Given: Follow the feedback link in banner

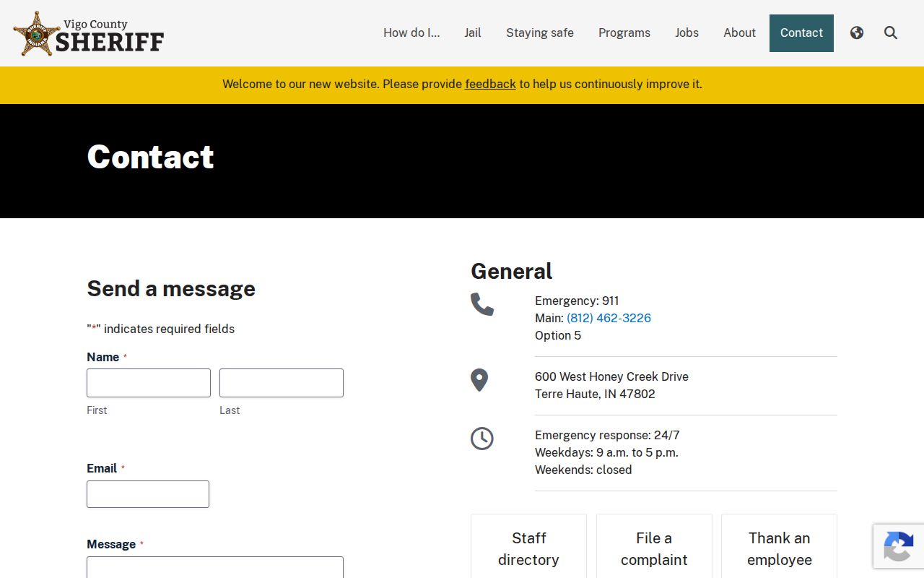Looking at the screenshot, I should tap(490, 84).
